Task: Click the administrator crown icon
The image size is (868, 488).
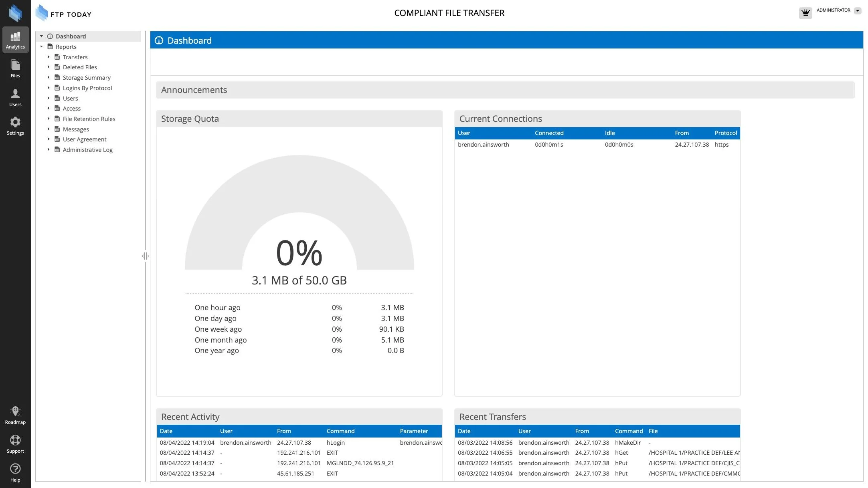Action: pyautogui.click(x=805, y=13)
